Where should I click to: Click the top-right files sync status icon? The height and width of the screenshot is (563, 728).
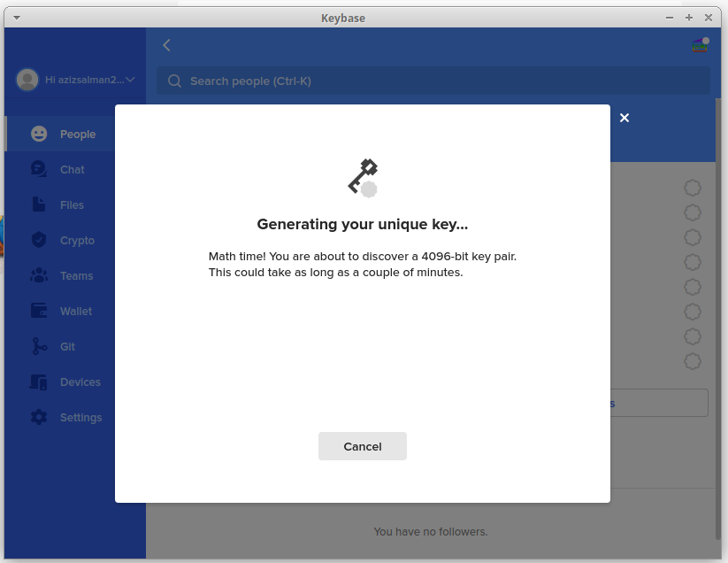coord(700,45)
